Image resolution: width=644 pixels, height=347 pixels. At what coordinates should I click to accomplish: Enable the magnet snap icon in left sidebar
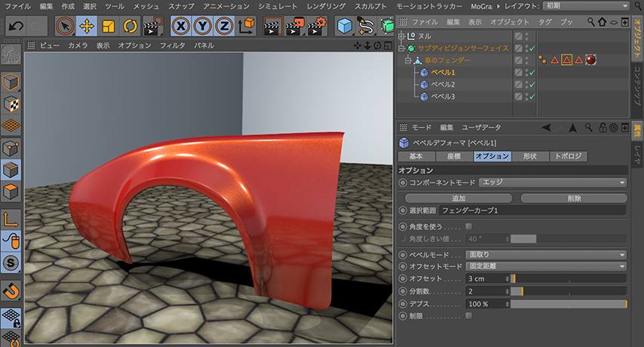coord(11,290)
